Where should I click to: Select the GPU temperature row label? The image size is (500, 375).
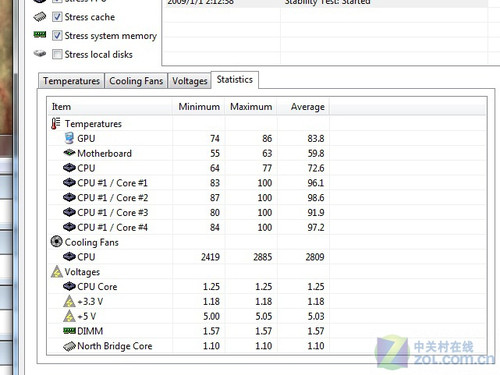tap(86, 138)
